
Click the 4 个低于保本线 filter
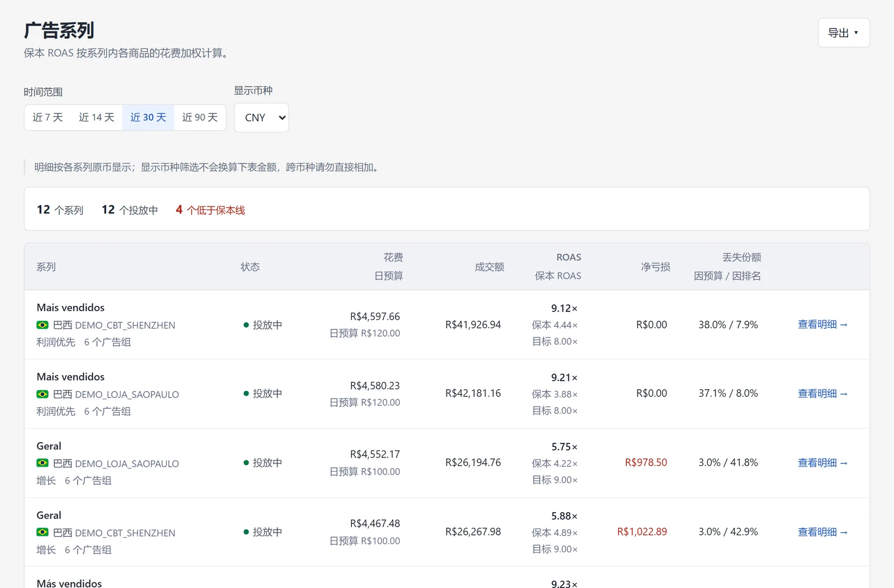point(210,210)
